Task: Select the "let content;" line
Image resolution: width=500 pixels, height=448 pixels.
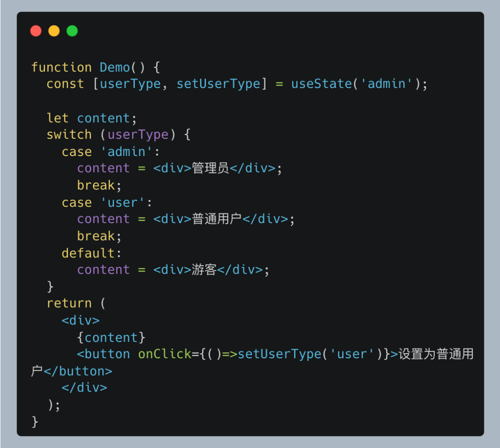Action: (92, 118)
